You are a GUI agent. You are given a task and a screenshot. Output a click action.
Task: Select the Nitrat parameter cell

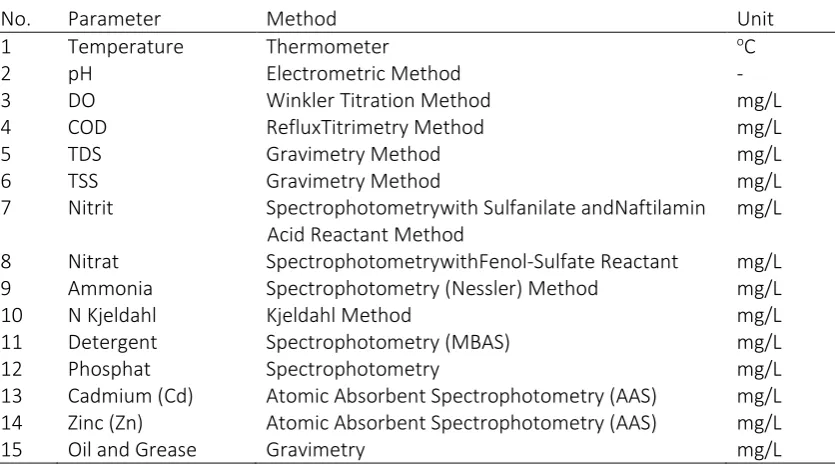coord(93,261)
